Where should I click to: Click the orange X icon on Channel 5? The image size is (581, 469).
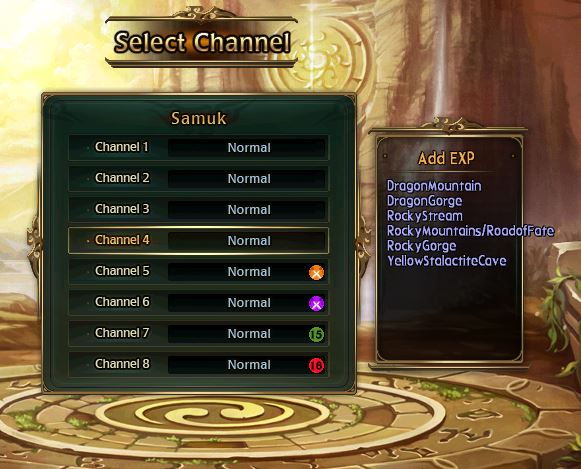(x=316, y=272)
